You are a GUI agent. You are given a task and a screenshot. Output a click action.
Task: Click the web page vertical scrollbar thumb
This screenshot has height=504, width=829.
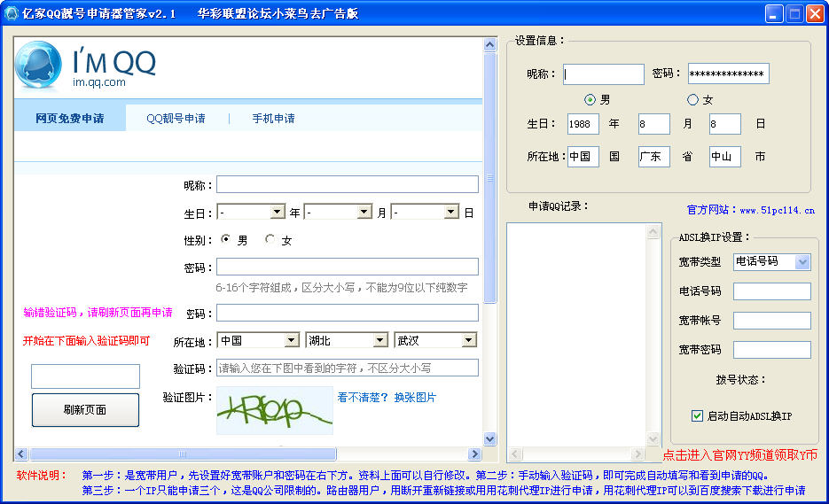(x=490, y=178)
